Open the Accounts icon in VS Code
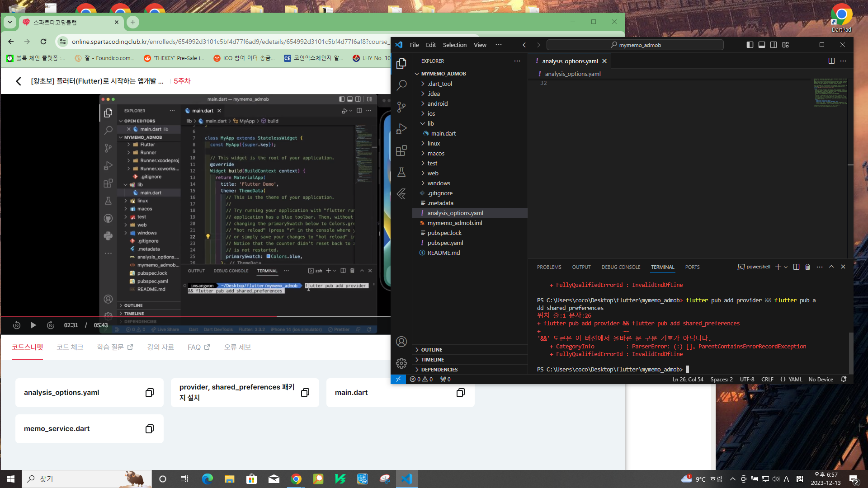The height and width of the screenshot is (488, 868). 401,342
